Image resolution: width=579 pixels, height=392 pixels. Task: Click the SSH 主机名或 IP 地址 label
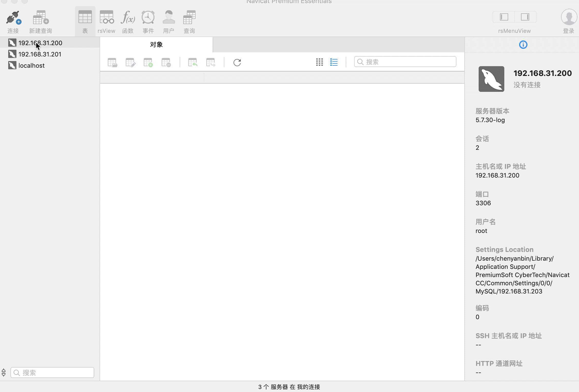click(508, 336)
